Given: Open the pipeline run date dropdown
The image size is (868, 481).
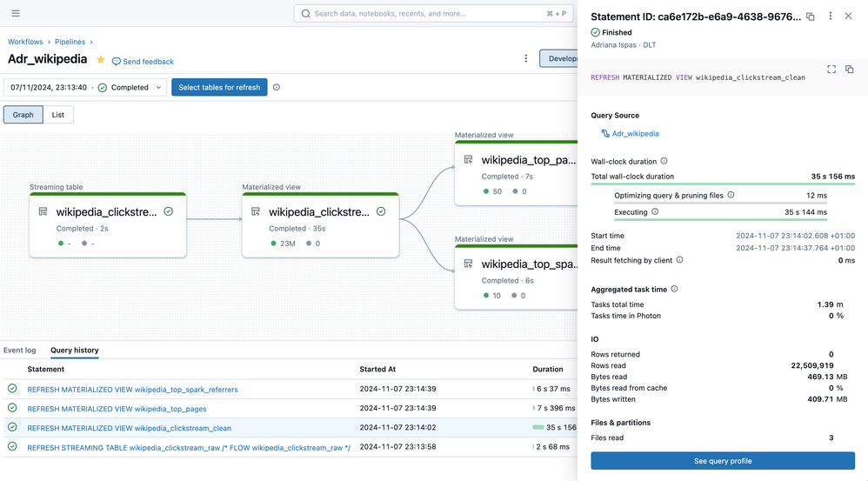Looking at the screenshot, I should click(x=86, y=88).
